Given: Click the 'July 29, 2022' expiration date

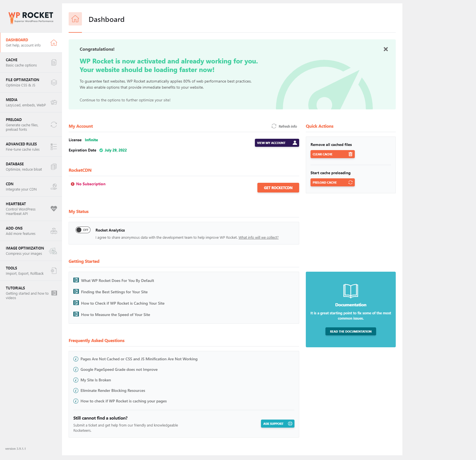Looking at the screenshot, I should [116, 150].
